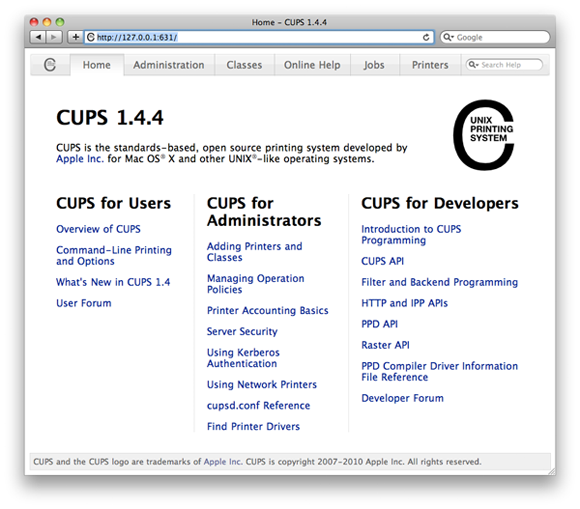This screenshot has height=509, width=580.
Task: Follow the cupsd.conf Reference link
Action: pyautogui.click(x=258, y=405)
